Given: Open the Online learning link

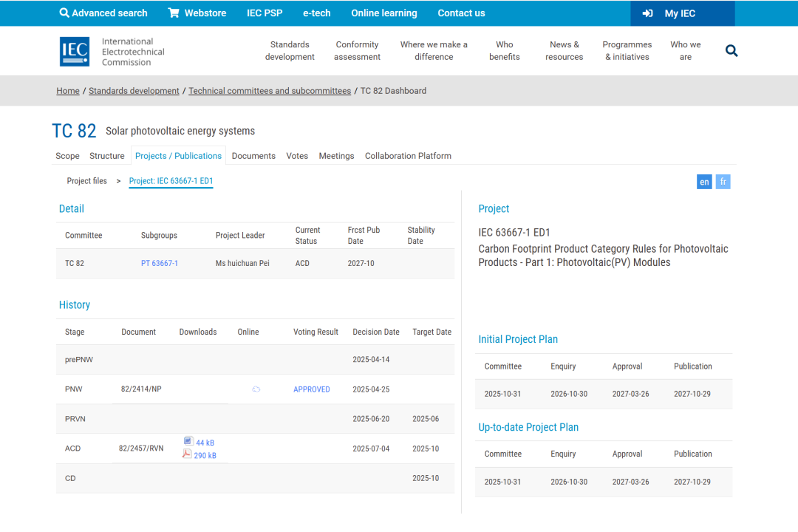Looking at the screenshot, I should pyautogui.click(x=383, y=13).
